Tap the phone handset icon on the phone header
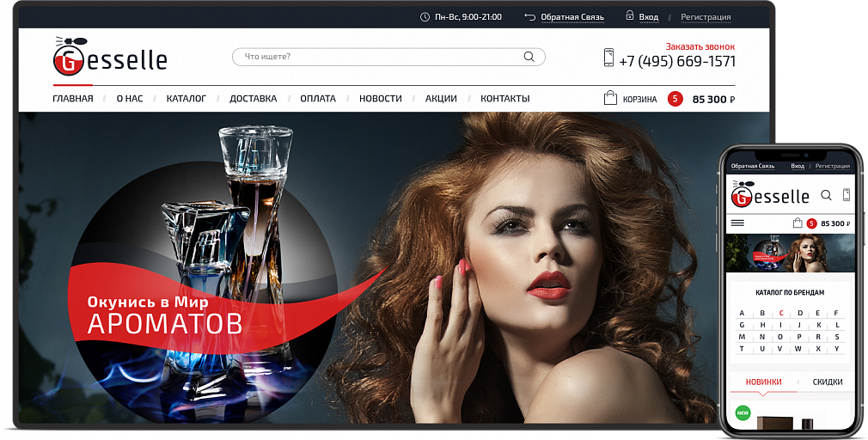Image resolution: width=868 pixels, height=440 pixels. (x=846, y=195)
